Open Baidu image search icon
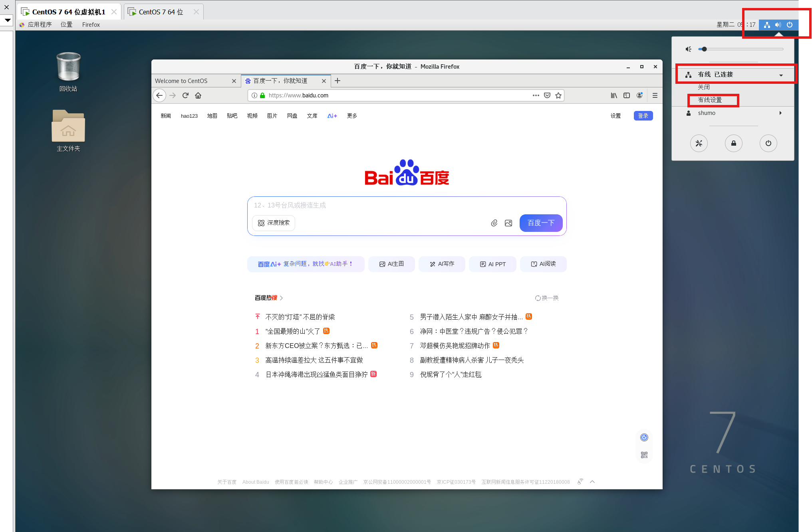Image resolution: width=812 pixels, height=532 pixels. (508, 223)
